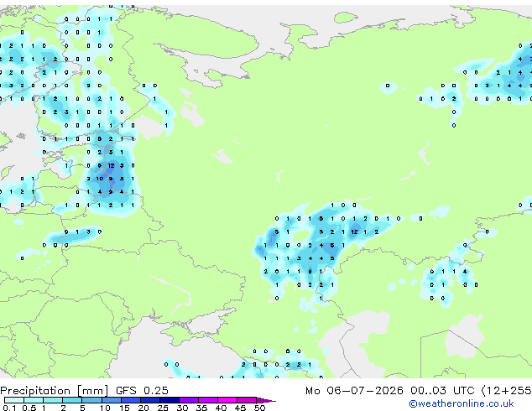Image resolution: width=532 pixels, height=411 pixels.
Task: Click the legend label '25'
Action: [x=163, y=408]
